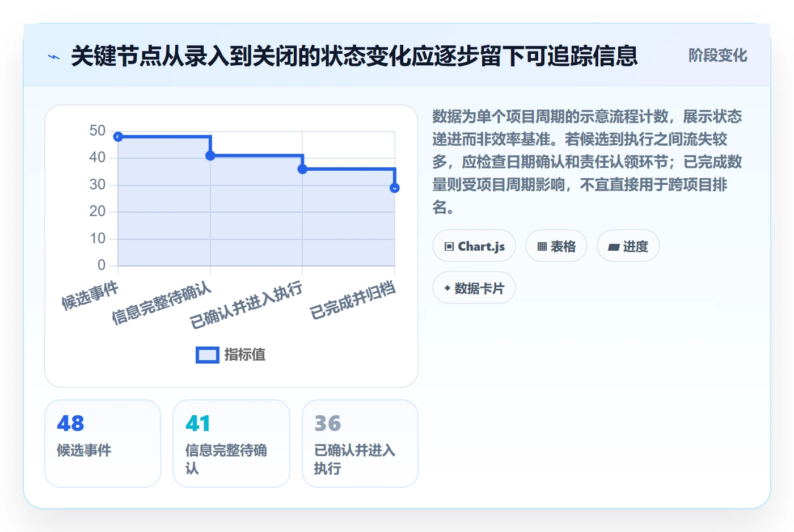The image size is (794, 532).
Task: Click the chart data point for 已完成并归档
Action: [395, 188]
